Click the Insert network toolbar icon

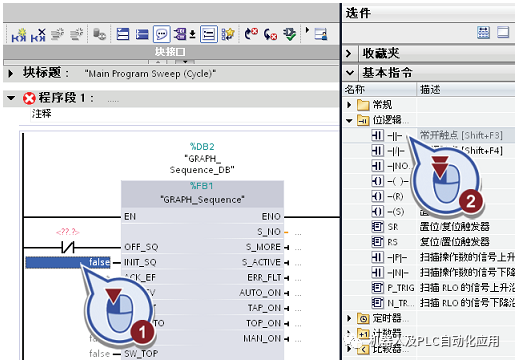[19, 35]
